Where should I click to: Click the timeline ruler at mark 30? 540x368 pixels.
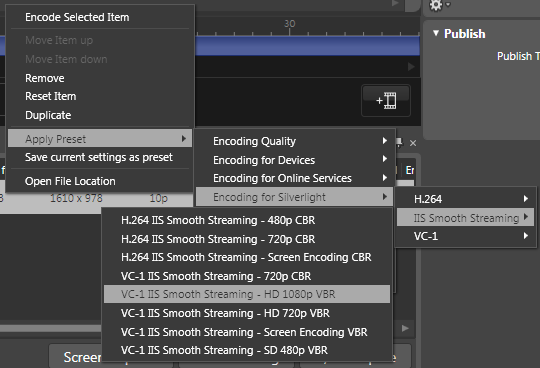[x=290, y=28]
